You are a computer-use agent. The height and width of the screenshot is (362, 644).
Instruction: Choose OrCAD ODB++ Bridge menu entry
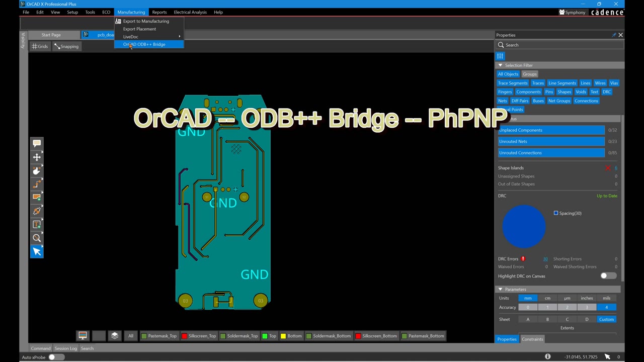(149, 44)
